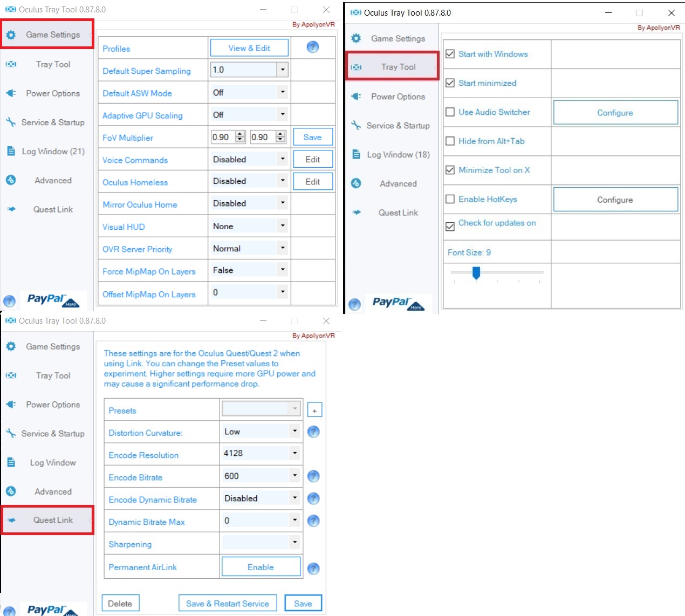This screenshot has width=685, height=616.
Task: Open the Adaptive GPU Scaling dropdown
Action: tap(283, 114)
